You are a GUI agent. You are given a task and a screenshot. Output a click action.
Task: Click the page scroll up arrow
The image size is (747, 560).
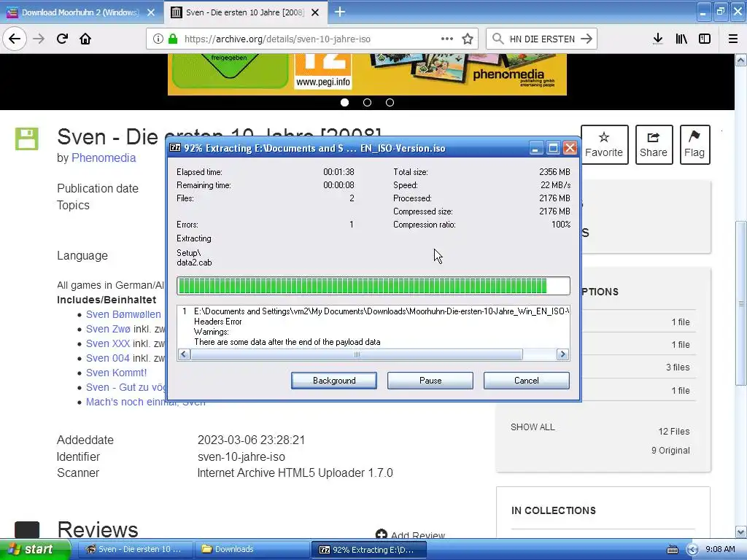click(x=741, y=60)
